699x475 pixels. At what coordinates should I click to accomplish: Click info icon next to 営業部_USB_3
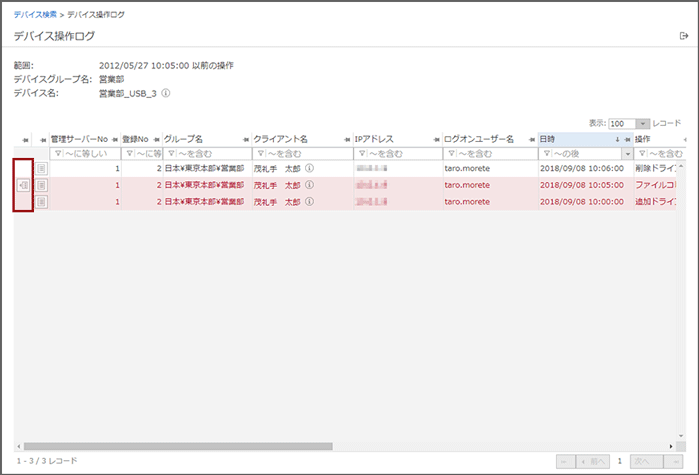[x=165, y=93]
